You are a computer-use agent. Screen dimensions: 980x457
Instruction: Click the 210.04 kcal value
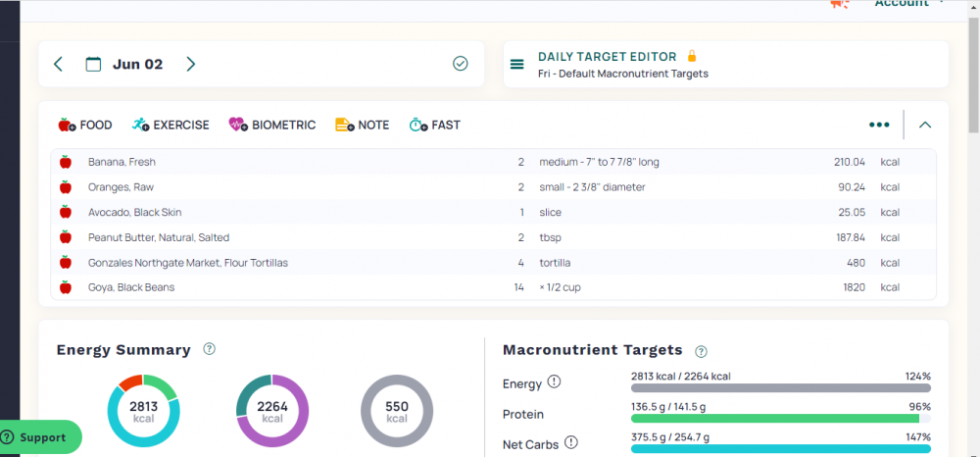coord(850,162)
